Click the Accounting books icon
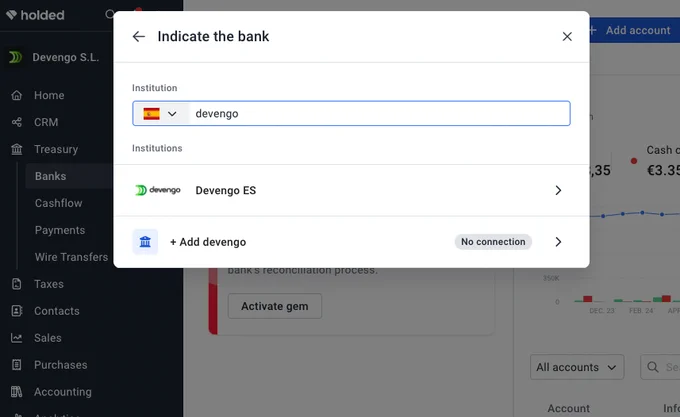The width and height of the screenshot is (680, 417). coord(16,392)
